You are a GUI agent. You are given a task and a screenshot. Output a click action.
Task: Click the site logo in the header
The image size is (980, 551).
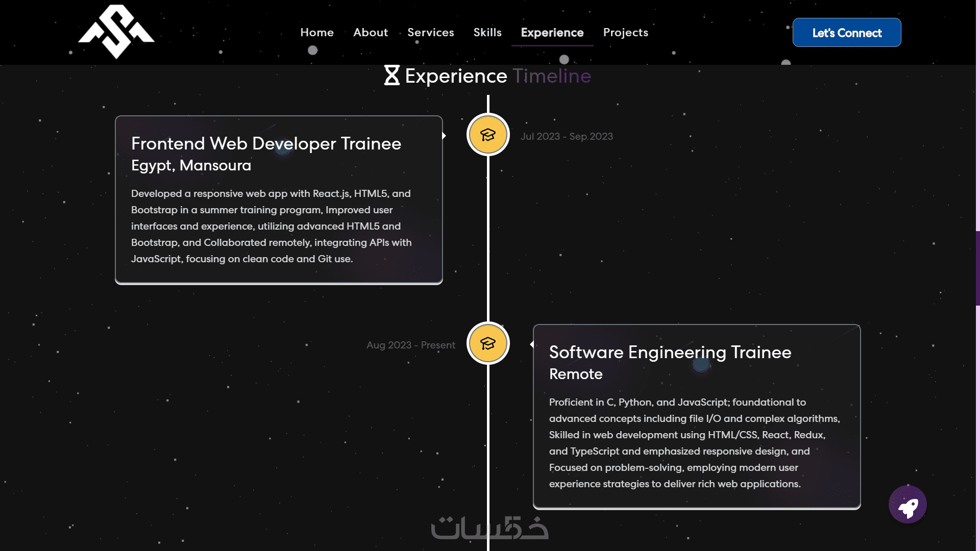tap(116, 32)
